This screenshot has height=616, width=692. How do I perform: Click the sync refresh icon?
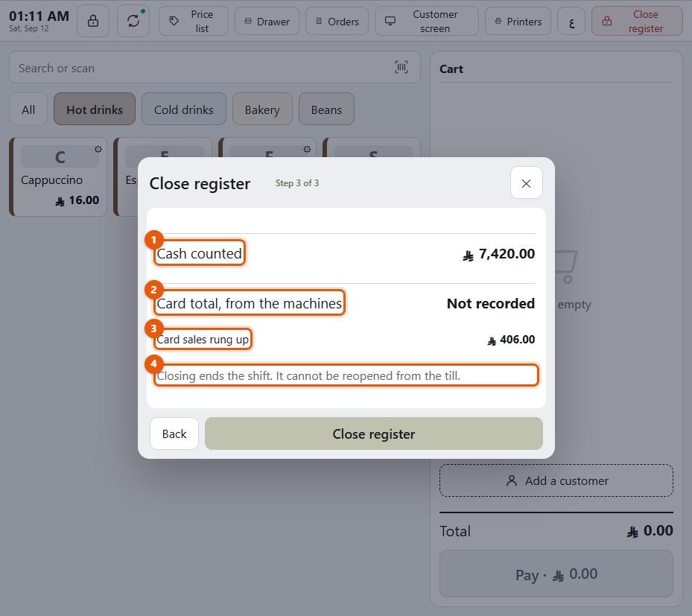click(133, 21)
